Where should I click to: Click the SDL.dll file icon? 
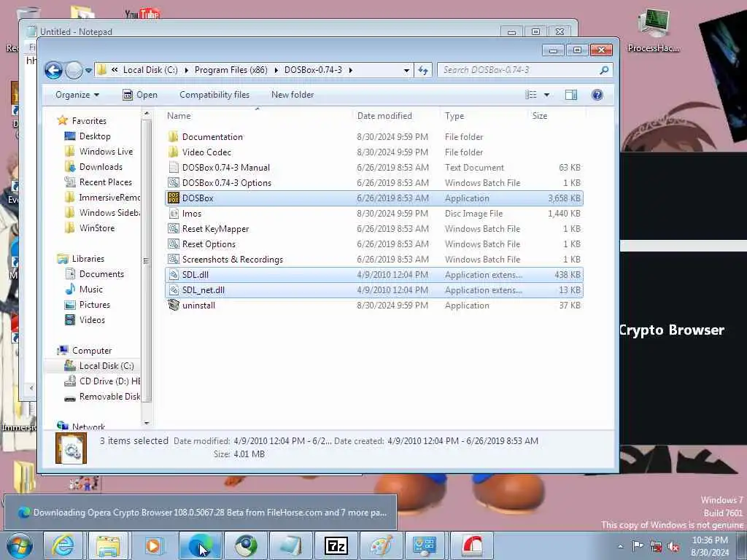(174, 275)
